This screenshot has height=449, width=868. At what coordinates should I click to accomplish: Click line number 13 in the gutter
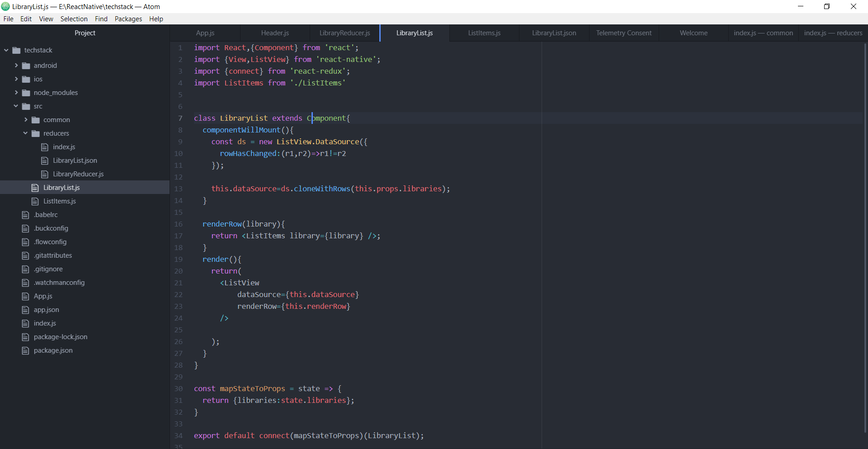pyautogui.click(x=178, y=189)
